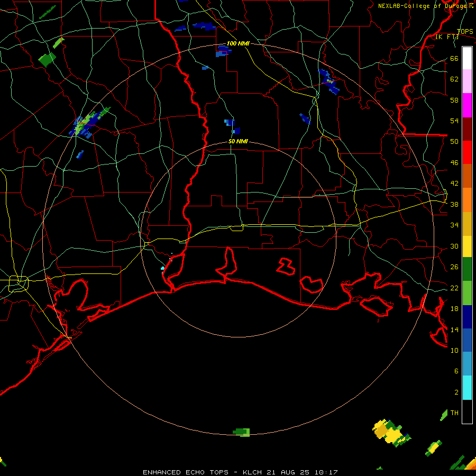The height and width of the screenshot is (476, 476).
Task: Click legend value 26
Action: click(x=454, y=267)
